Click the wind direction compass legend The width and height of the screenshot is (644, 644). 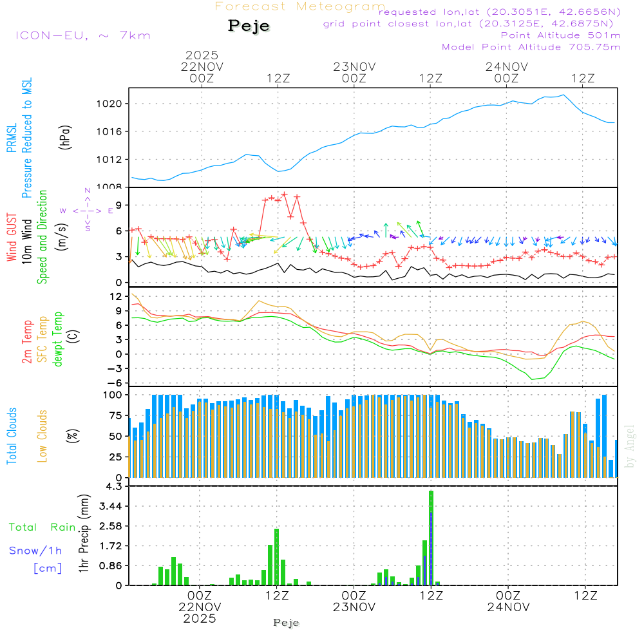click(x=87, y=210)
